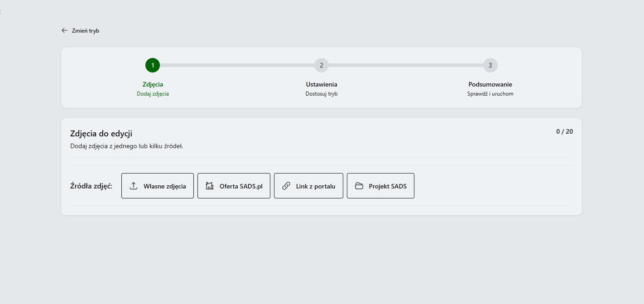The image size is (644, 304).
Task: Go to the step 3 circle
Action: 490,65
